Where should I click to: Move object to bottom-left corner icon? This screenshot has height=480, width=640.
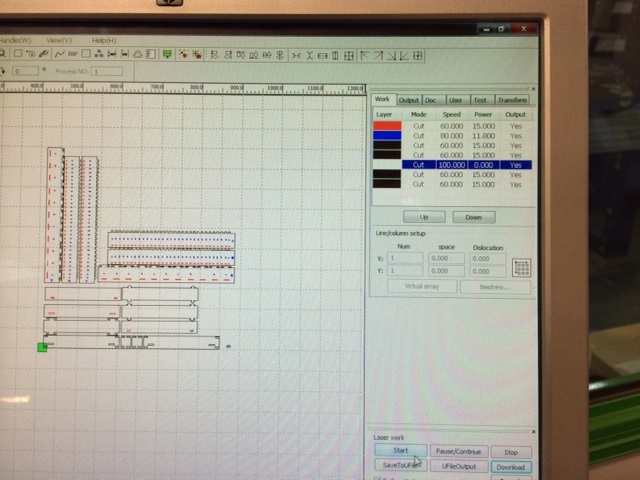(x=404, y=56)
